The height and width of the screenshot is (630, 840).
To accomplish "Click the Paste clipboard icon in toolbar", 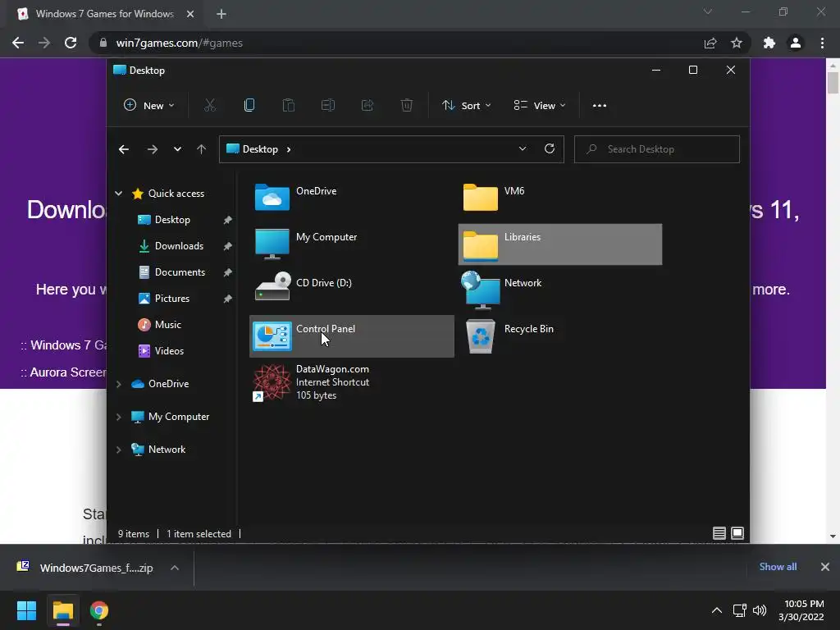I will [288, 106].
